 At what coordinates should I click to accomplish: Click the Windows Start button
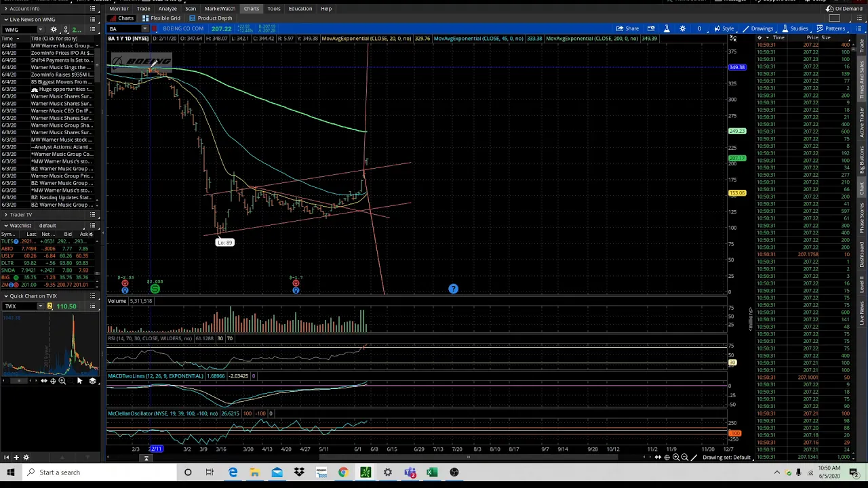coord(11,472)
